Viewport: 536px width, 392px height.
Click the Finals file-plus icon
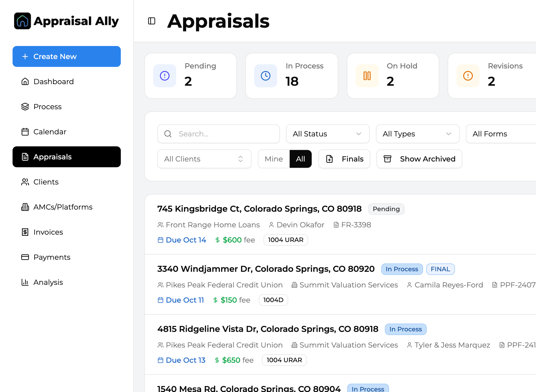click(x=329, y=159)
